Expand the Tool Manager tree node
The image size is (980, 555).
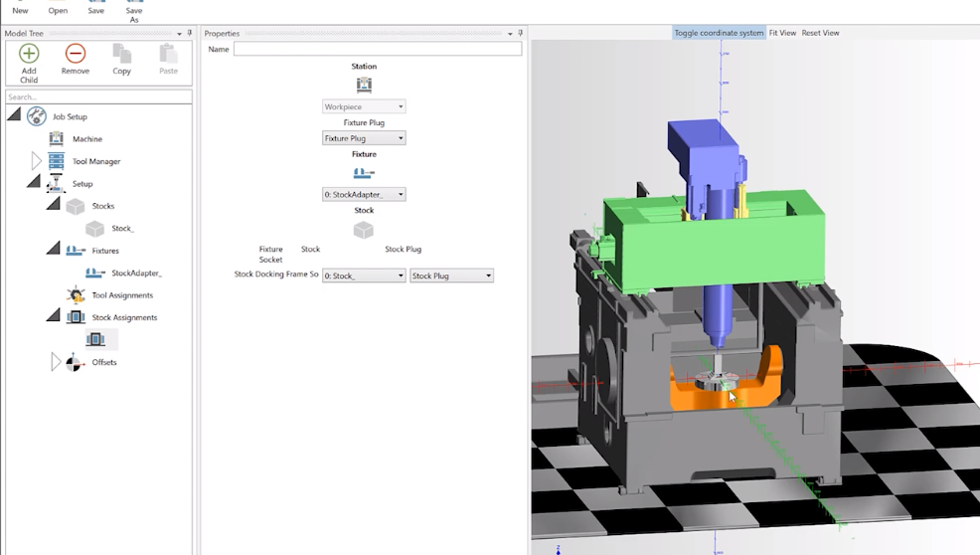[36, 161]
